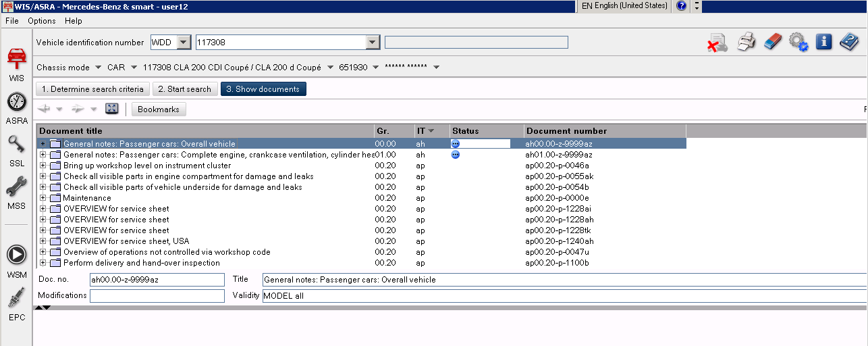The image size is (868, 346).
Task: Open the ASRA module in sidebar
Action: [x=16, y=108]
